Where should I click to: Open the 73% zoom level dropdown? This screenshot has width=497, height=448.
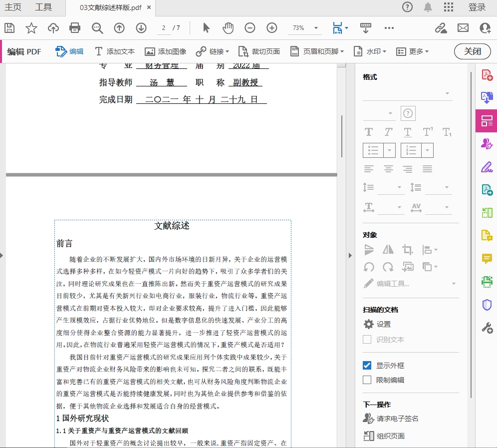(304, 28)
